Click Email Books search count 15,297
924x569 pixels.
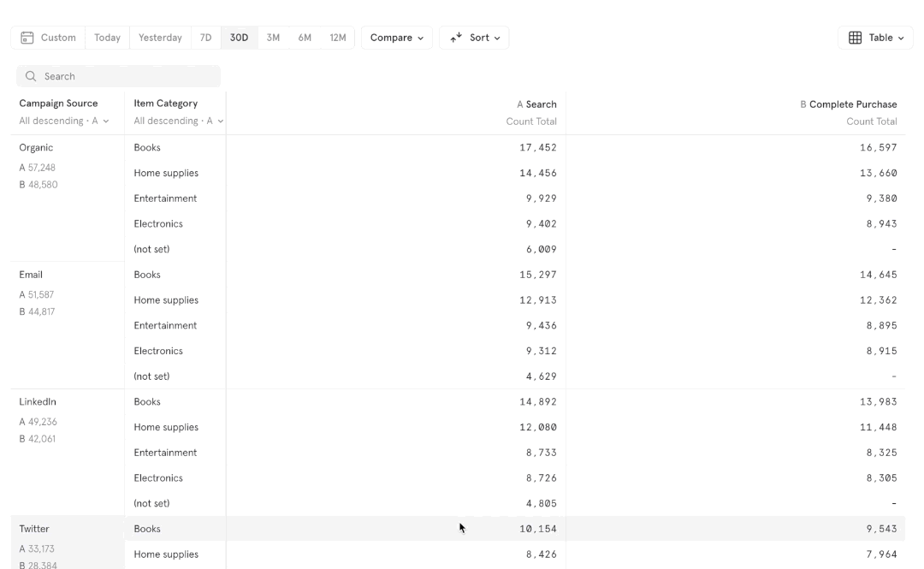click(x=538, y=275)
